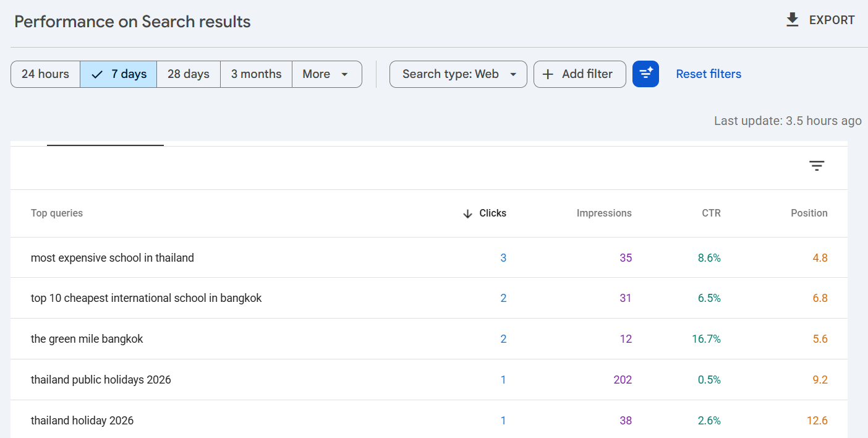Select the 28 days date range

(x=188, y=74)
